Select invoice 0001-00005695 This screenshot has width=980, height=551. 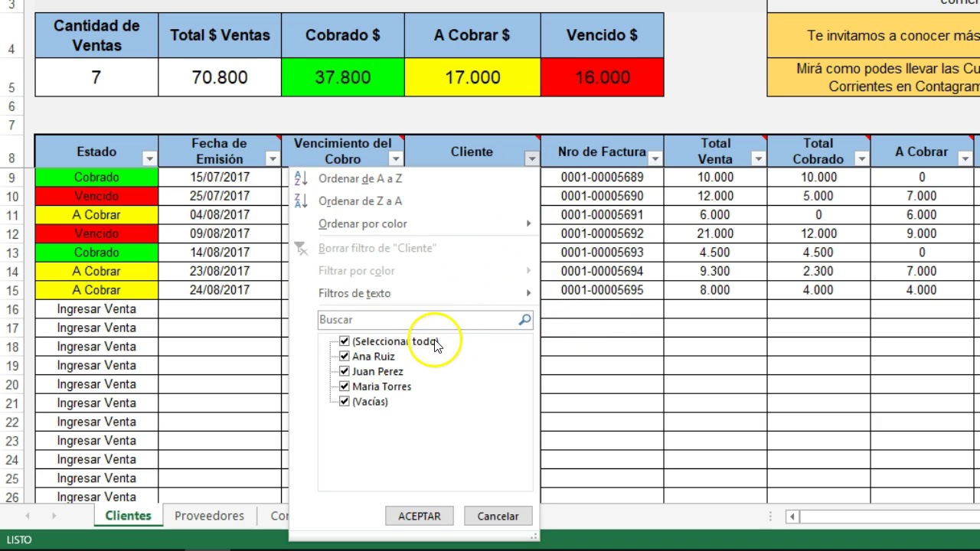602,290
